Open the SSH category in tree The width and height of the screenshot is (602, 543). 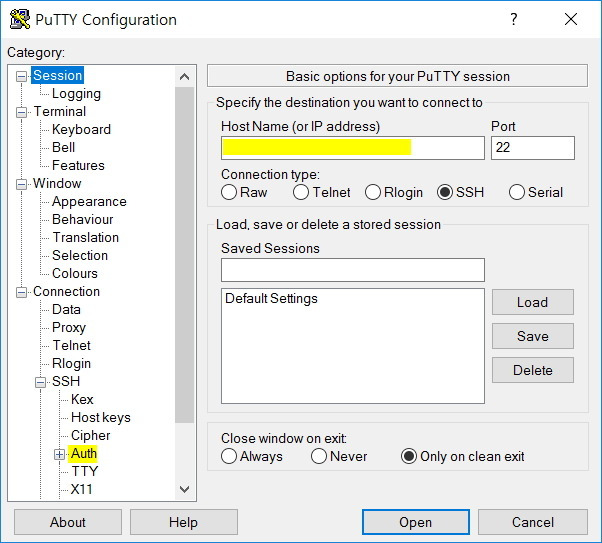(66, 381)
